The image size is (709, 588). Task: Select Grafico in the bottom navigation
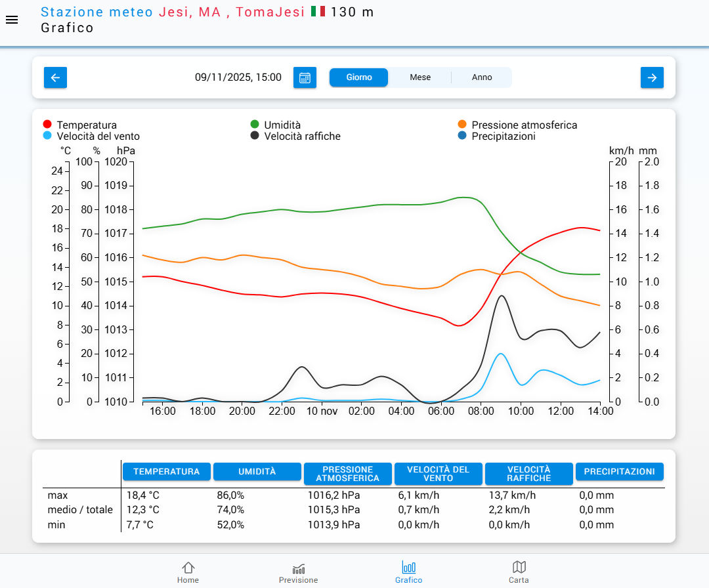(x=408, y=572)
